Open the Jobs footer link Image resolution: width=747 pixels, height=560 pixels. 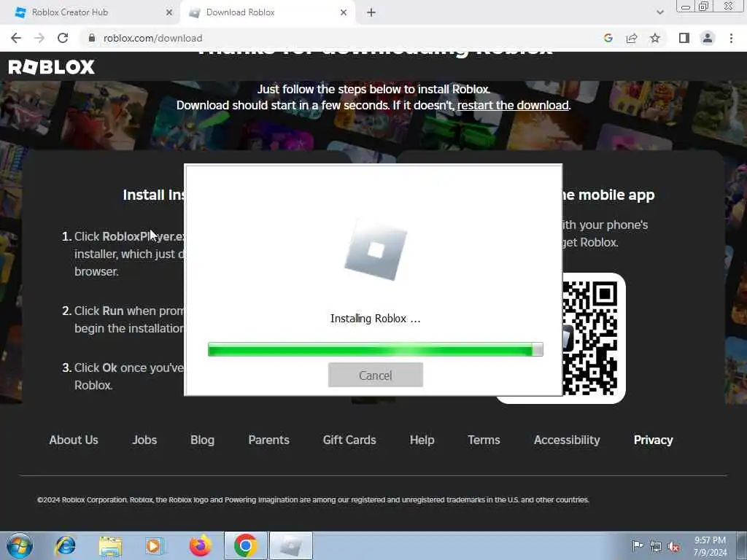click(144, 440)
